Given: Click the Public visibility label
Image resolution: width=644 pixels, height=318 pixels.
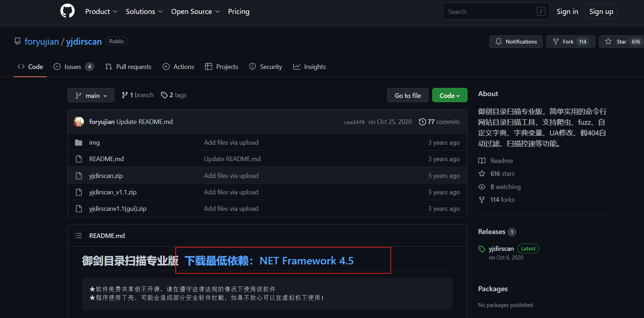Looking at the screenshot, I should tap(116, 41).
